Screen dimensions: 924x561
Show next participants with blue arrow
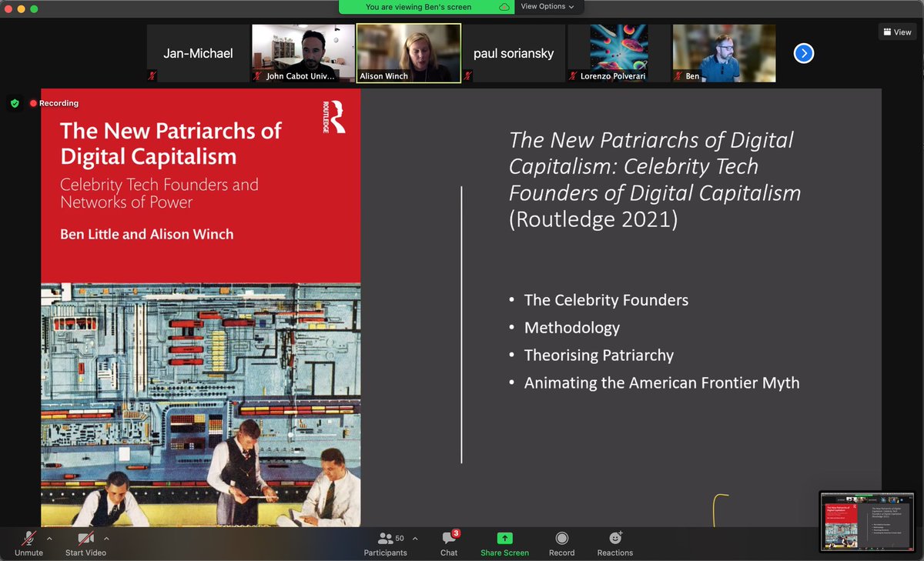(804, 53)
